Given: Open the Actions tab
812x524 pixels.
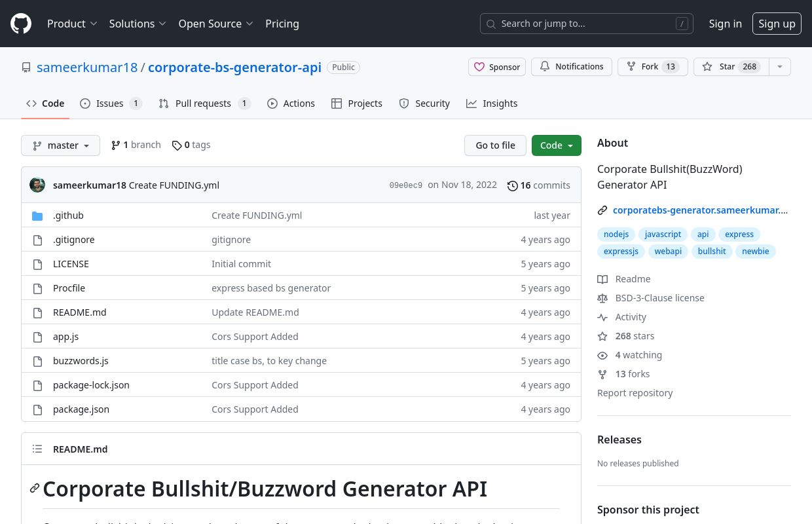Looking at the screenshot, I should pyautogui.click(x=291, y=103).
